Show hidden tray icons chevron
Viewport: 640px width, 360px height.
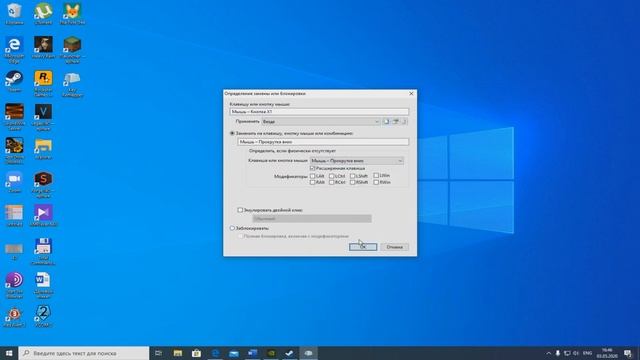click(549, 353)
